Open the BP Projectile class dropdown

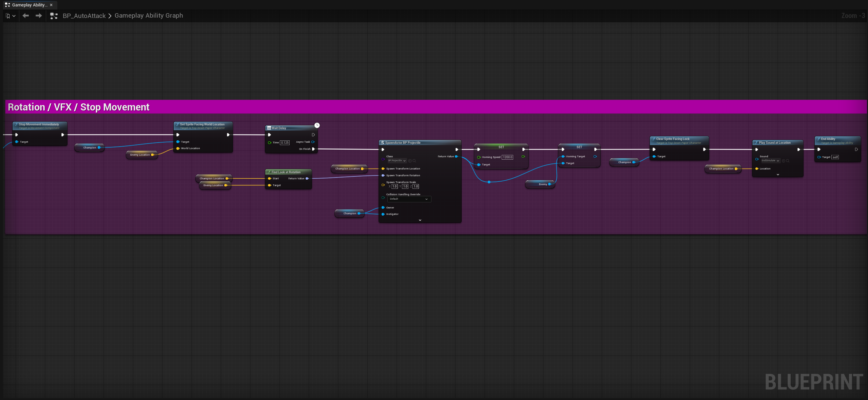pos(397,161)
